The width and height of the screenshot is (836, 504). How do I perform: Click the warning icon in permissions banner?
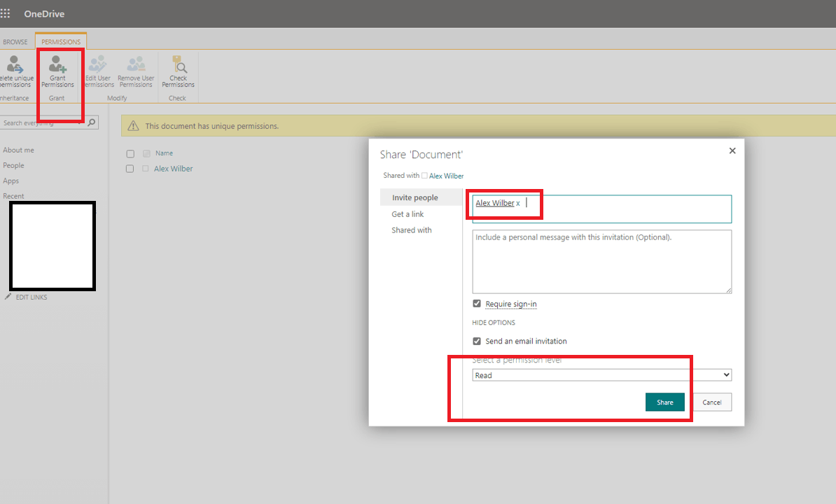click(133, 126)
